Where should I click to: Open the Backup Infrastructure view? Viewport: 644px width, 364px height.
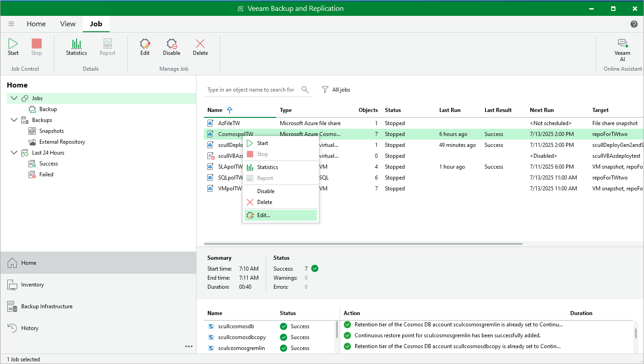tap(98, 306)
